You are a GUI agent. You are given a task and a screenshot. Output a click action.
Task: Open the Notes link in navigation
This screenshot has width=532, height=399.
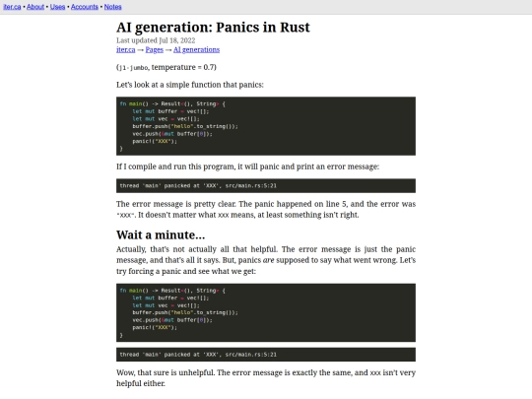pyautogui.click(x=112, y=7)
